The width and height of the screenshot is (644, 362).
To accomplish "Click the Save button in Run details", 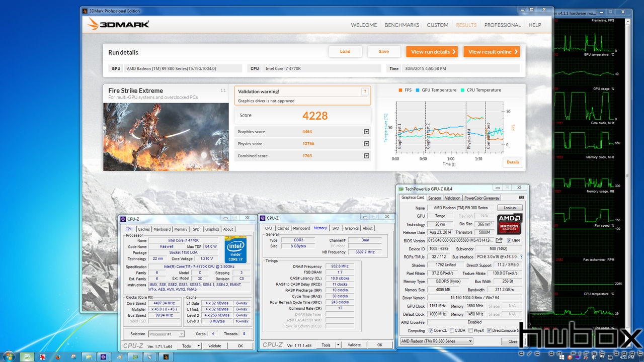I will pos(384,51).
